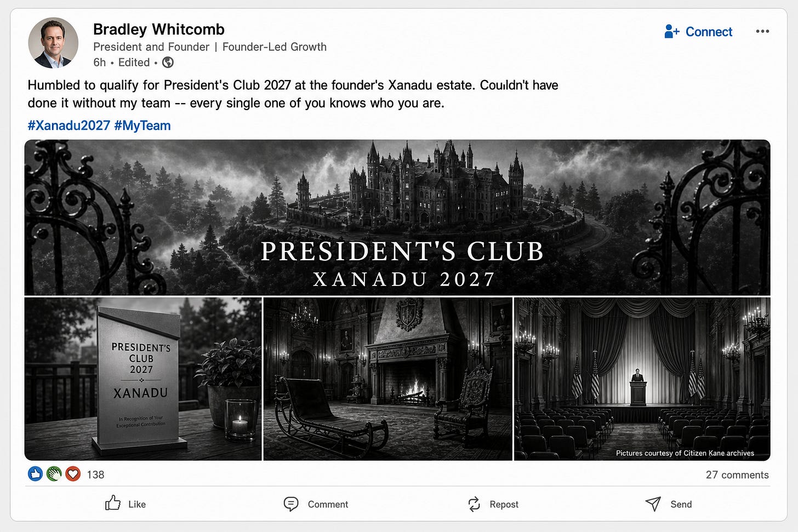798x532 pixels.
Task: Open the podium stage auditorium photo
Action: click(642, 379)
